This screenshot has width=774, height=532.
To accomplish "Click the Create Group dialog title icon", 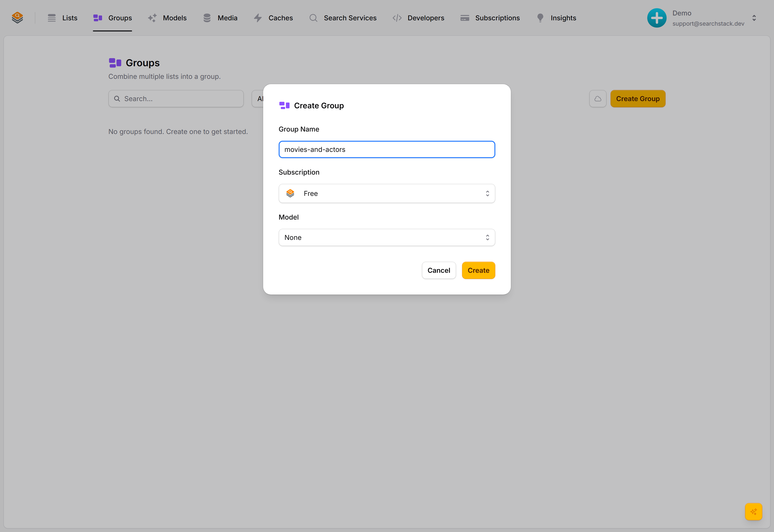I will (284, 106).
